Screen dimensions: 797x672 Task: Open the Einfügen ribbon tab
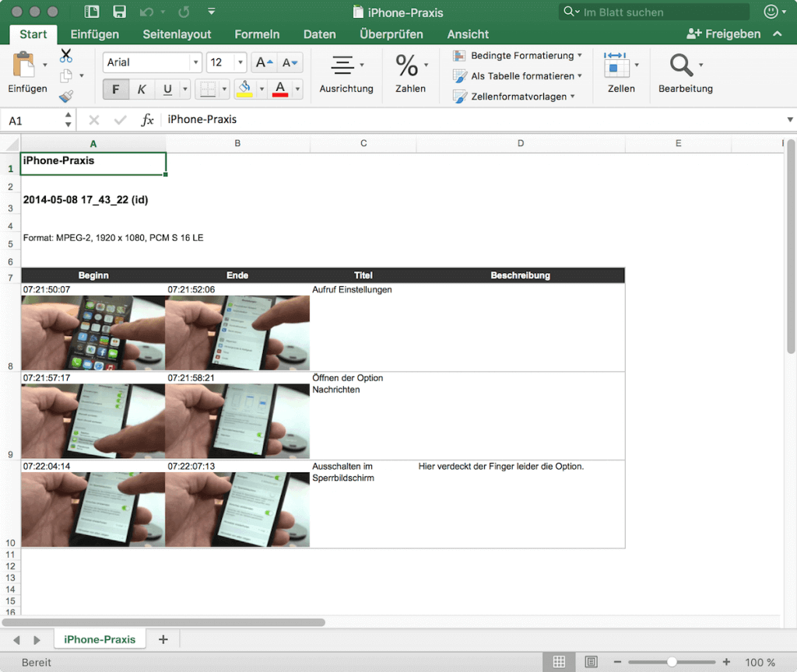click(94, 34)
